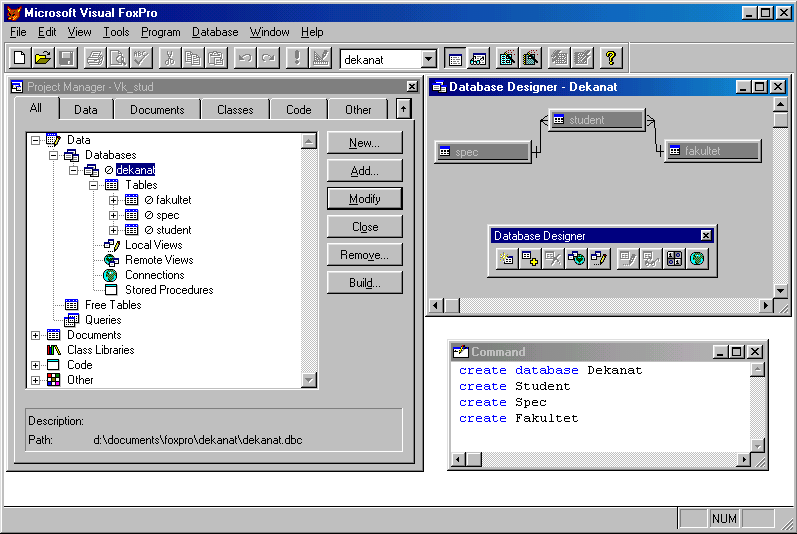Click the AutoReport Wizard toolbar icon
797x534 pixels.
583,58
